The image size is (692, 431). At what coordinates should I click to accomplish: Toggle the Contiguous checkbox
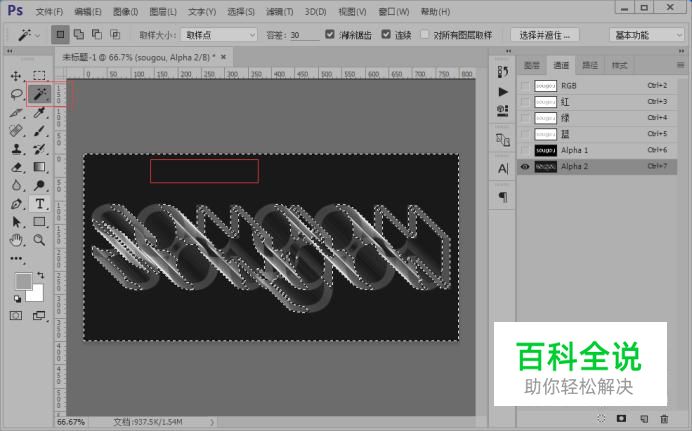(x=386, y=34)
